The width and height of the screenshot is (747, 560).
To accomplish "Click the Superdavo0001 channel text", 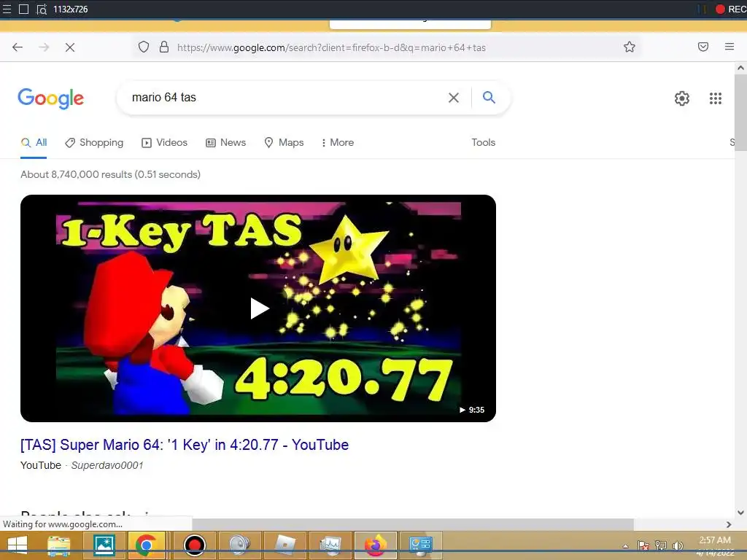I will click(x=107, y=465).
